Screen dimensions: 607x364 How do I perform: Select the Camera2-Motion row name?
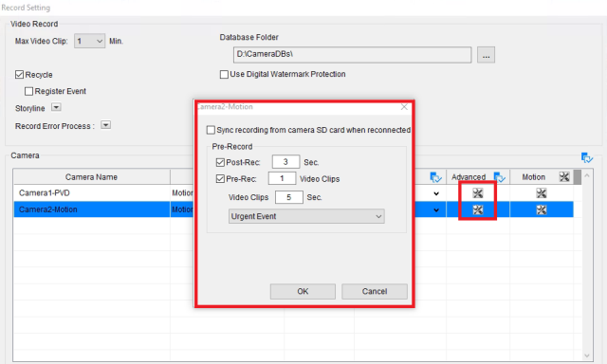[x=48, y=209]
